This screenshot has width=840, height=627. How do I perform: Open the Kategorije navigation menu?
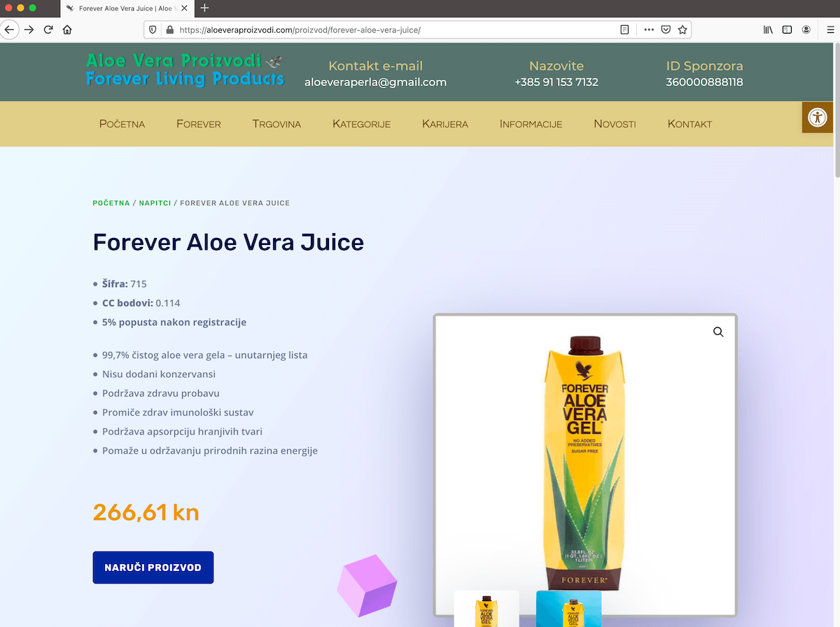coord(361,124)
